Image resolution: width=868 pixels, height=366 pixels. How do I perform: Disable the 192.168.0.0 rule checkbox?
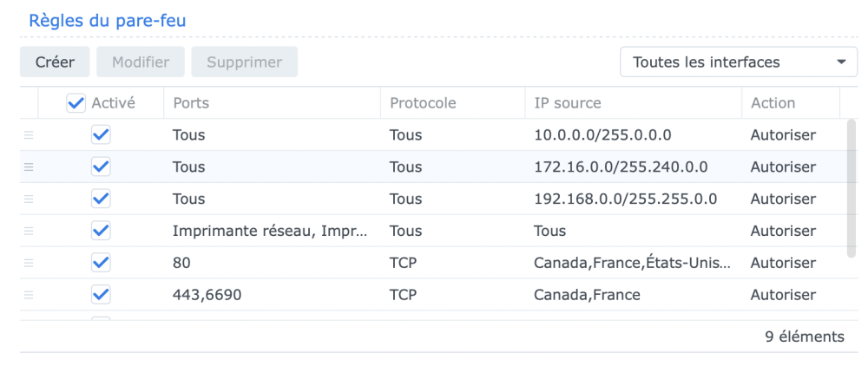pos(101,199)
